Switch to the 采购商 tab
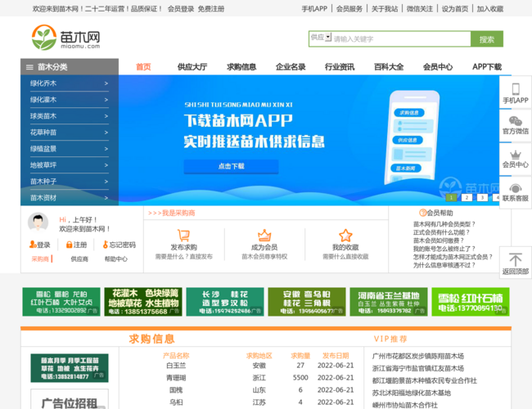The width and height of the screenshot is (532, 409). 40,258
